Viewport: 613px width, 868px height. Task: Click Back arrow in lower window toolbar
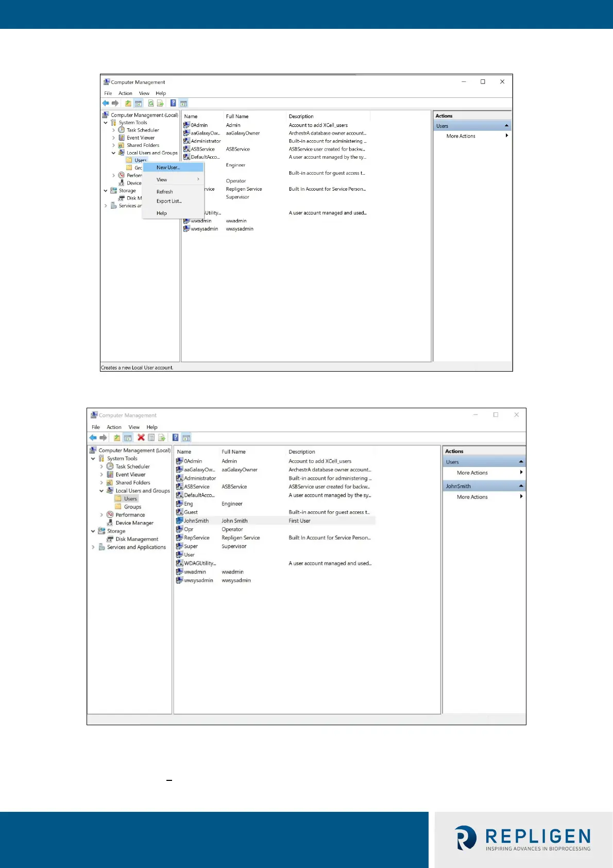[x=93, y=438]
